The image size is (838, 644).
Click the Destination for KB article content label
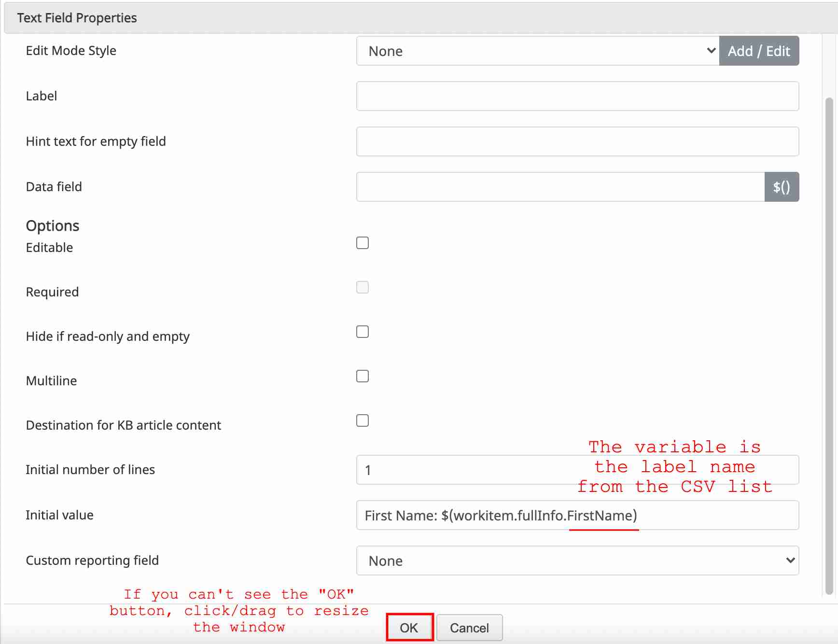click(124, 425)
